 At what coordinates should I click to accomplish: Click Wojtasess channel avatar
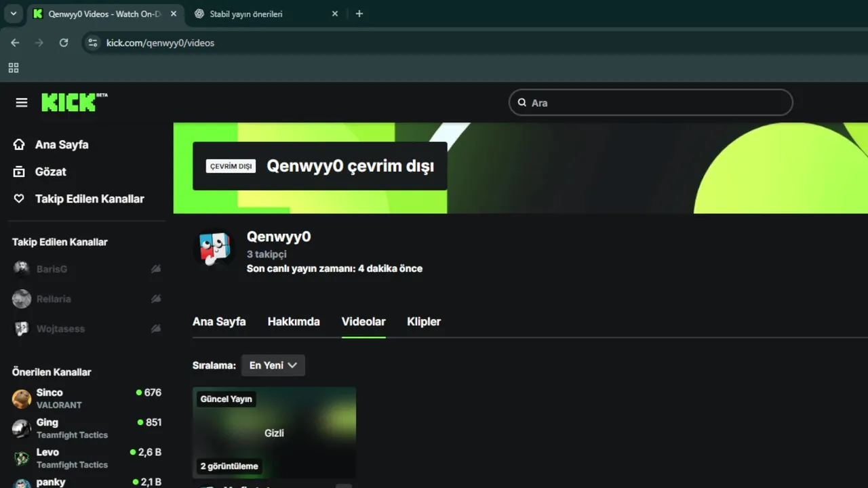pyautogui.click(x=22, y=329)
